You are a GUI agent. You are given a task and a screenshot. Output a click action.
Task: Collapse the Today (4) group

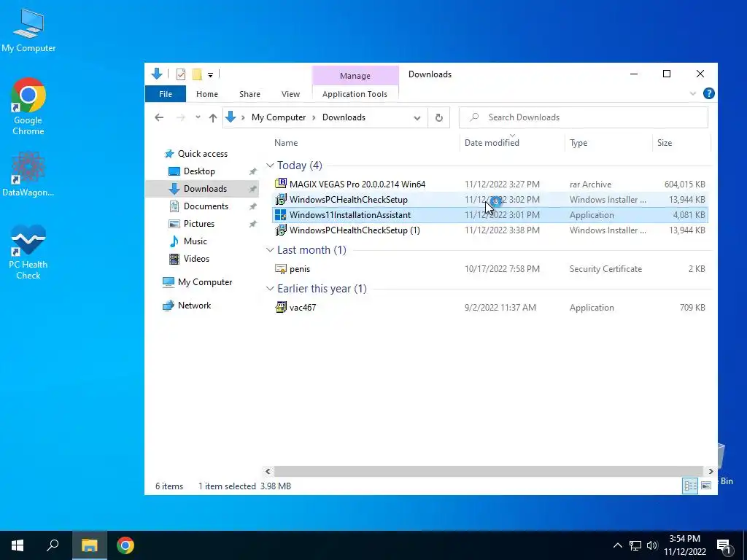point(270,166)
